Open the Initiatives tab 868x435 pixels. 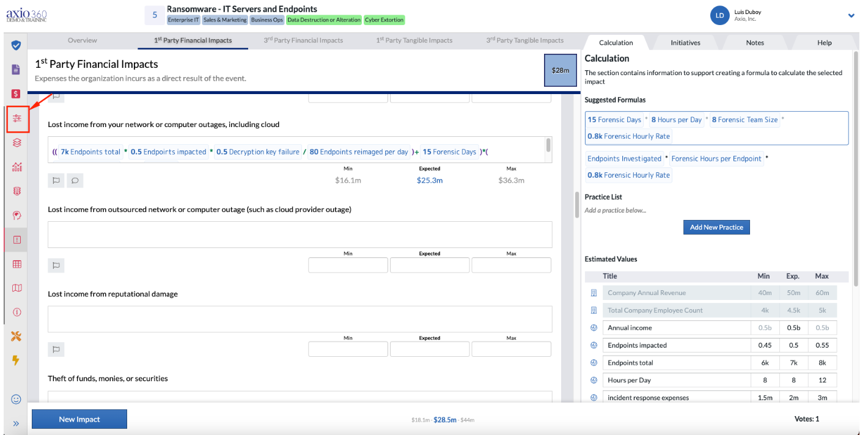point(685,43)
